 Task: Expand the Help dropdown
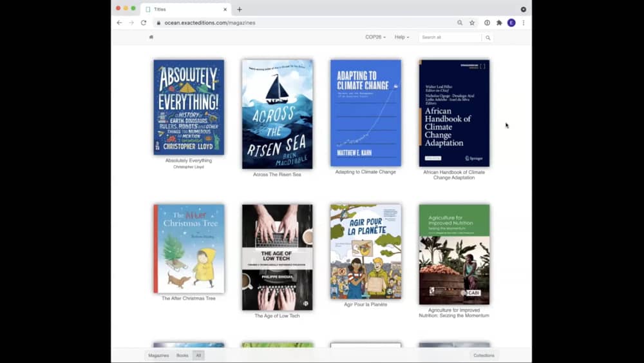402,37
